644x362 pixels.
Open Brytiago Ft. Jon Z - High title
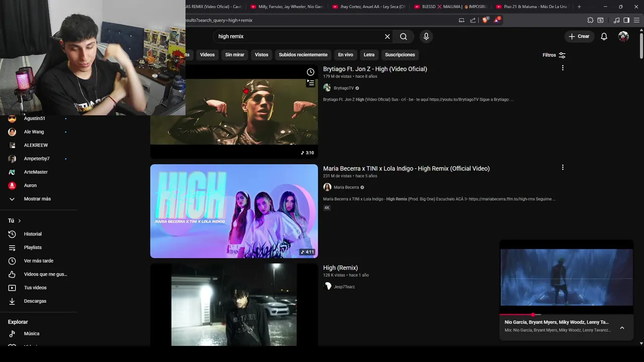pos(375,69)
